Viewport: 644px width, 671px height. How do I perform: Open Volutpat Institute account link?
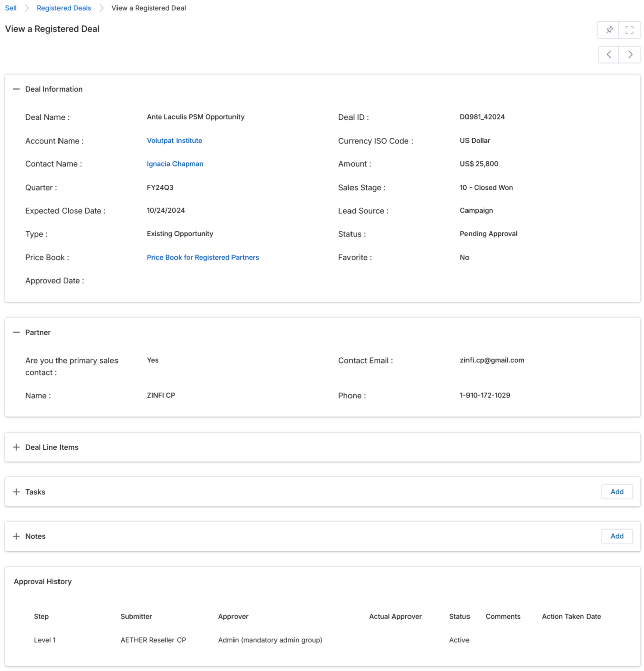[174, 141]
